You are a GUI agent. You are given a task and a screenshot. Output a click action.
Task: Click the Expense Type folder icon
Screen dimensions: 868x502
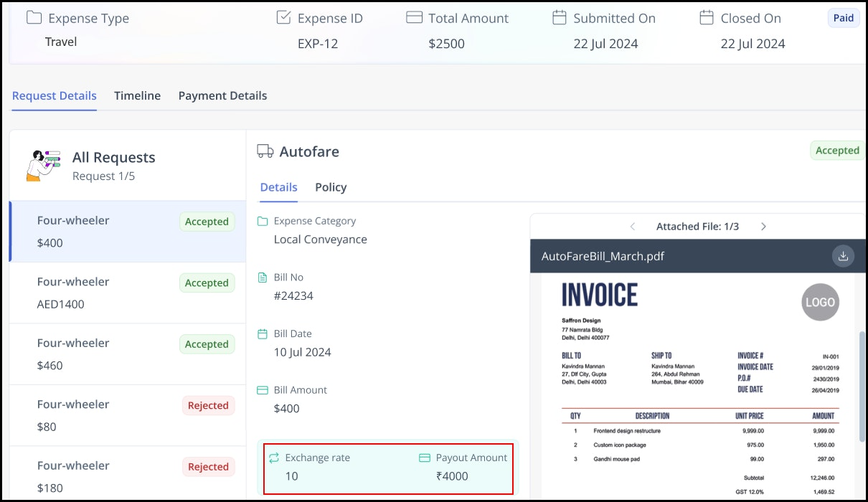coord(34,18)
